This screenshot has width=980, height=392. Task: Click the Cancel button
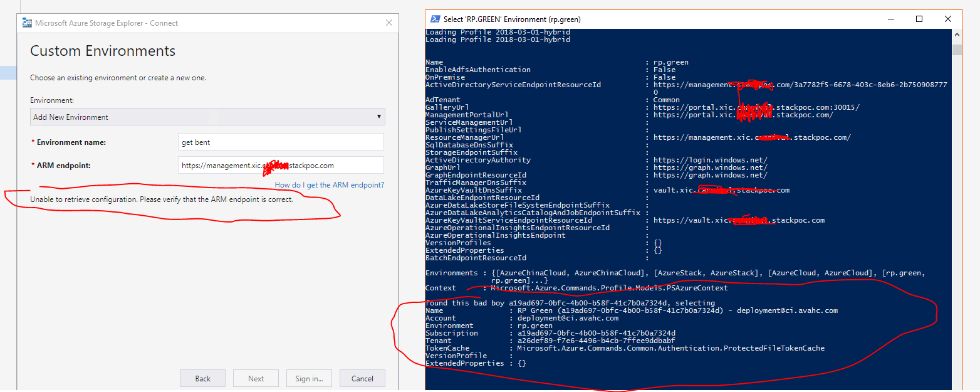(362, 378)
